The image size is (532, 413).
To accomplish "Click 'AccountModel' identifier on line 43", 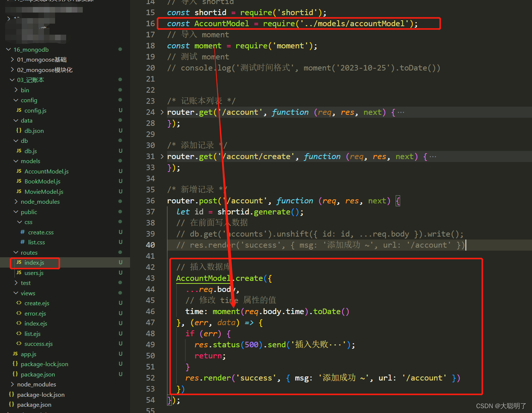I will [204, 278].
